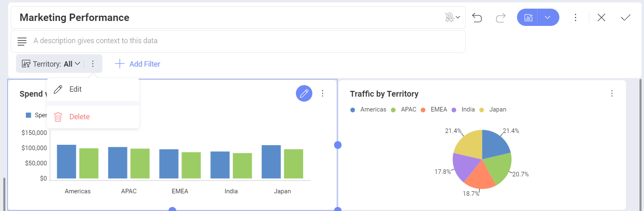Click the Traffic by Territory title
This screenshot has width=644, height=211.
384,94
